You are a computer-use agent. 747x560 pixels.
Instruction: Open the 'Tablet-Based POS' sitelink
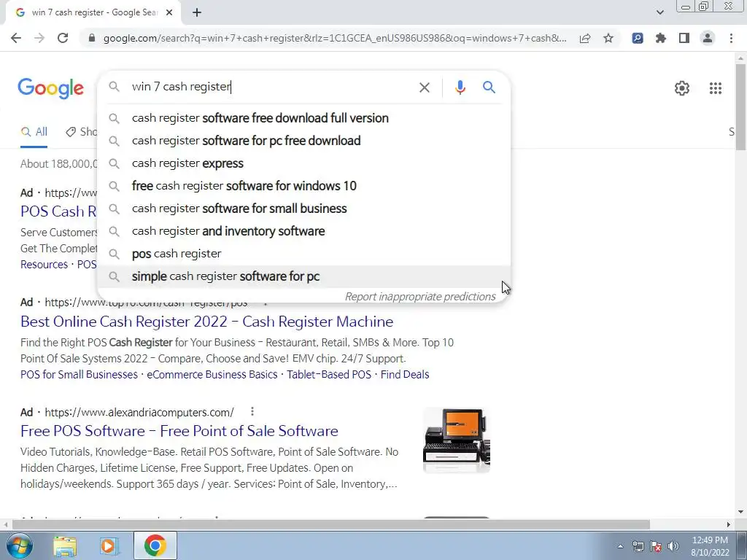click(x=329, y=374)
